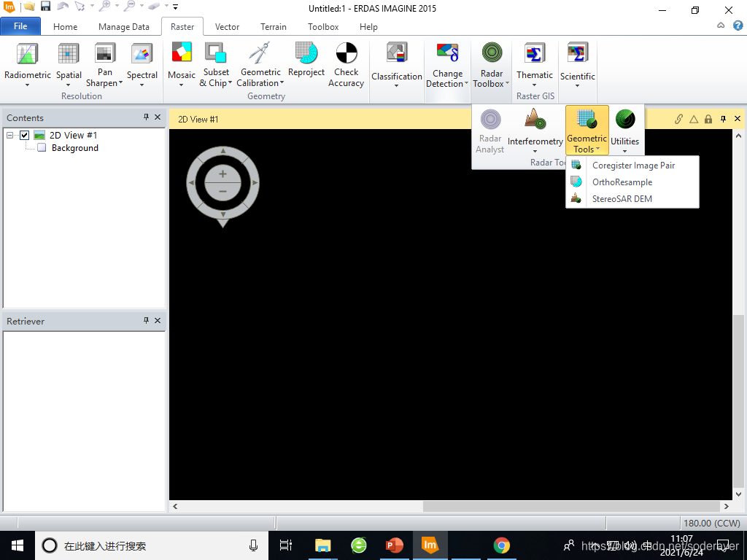Choose StereoSAR DEM from the menu
This screenshot has width=747, height=560.
(x=632, y=198)
